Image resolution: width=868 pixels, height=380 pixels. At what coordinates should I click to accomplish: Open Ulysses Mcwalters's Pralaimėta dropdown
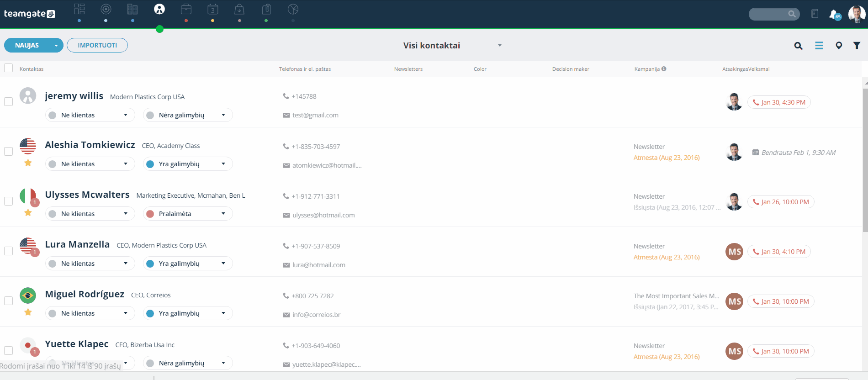pos(188,214)
